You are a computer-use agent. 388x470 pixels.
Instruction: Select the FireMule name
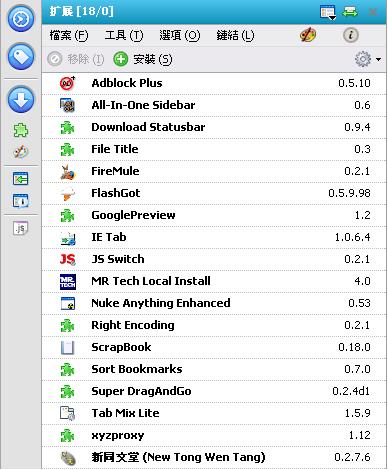coord(115,171)
